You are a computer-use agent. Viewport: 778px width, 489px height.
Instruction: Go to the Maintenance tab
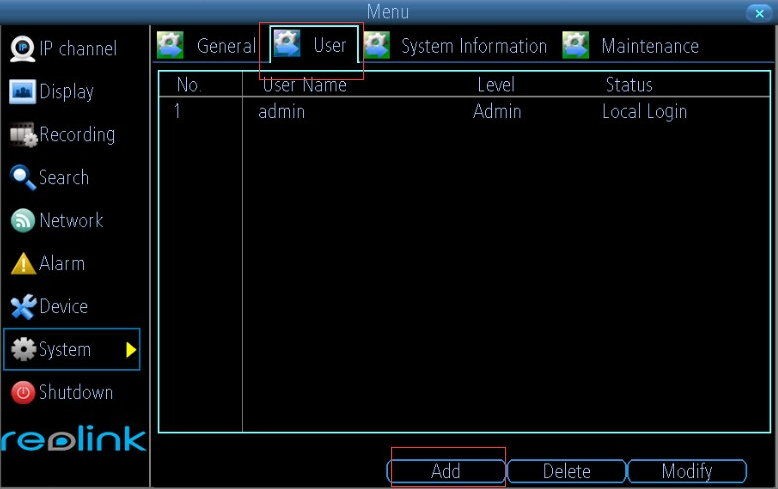631,46
